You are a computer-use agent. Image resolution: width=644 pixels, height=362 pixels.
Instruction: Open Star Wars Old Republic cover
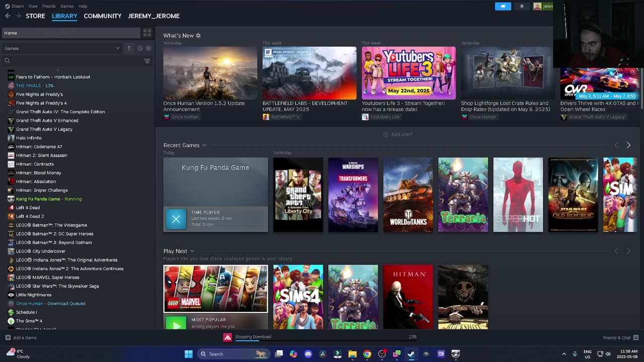[x=573, y=195]
